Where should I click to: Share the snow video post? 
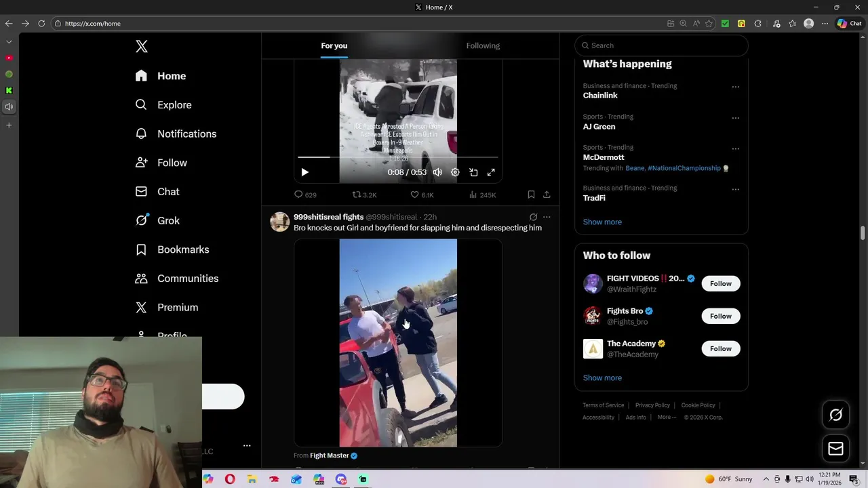547,195
